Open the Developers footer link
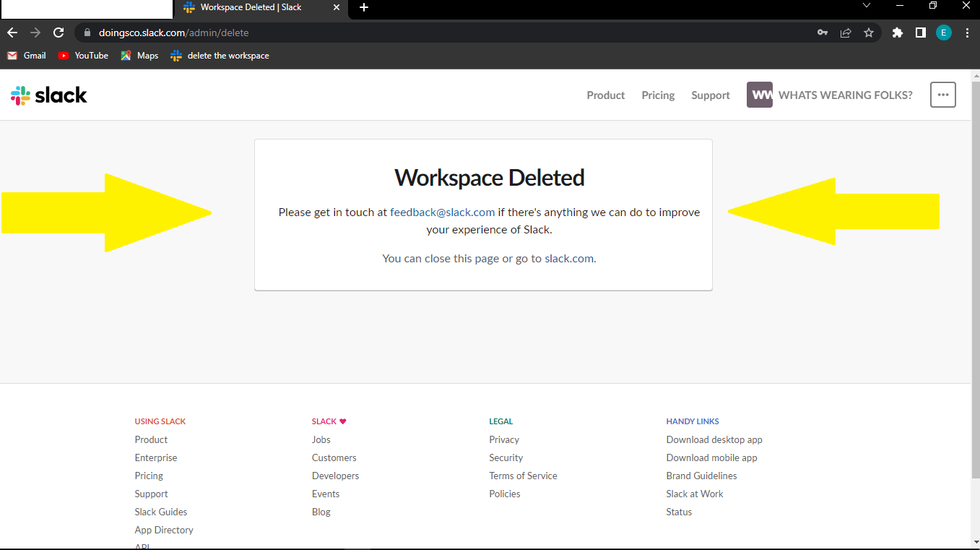 coord(336,476)
